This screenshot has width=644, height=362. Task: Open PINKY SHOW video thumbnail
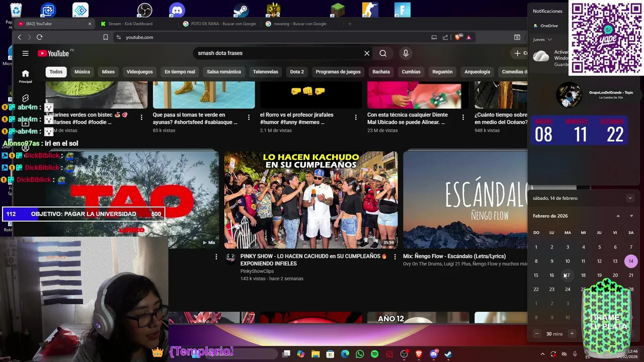coord(311,200)
